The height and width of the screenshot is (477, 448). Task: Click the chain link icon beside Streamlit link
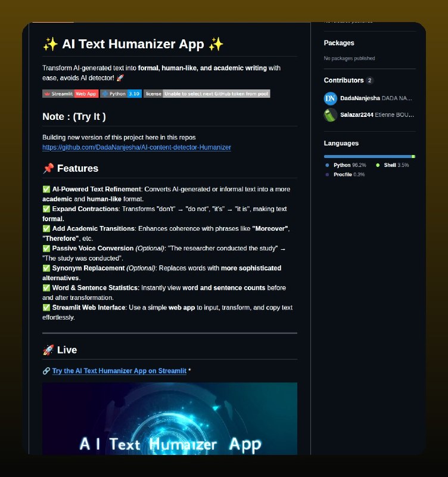coord(46,371)
